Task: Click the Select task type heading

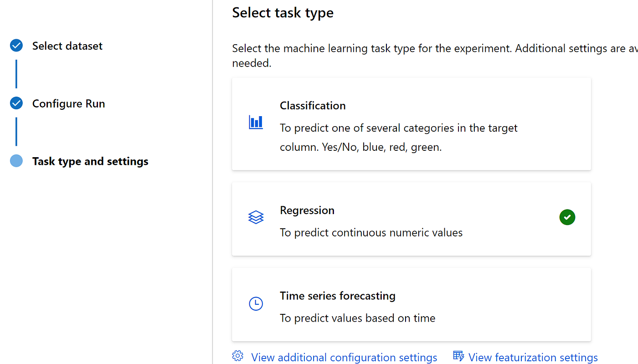Action: point(283,12)
